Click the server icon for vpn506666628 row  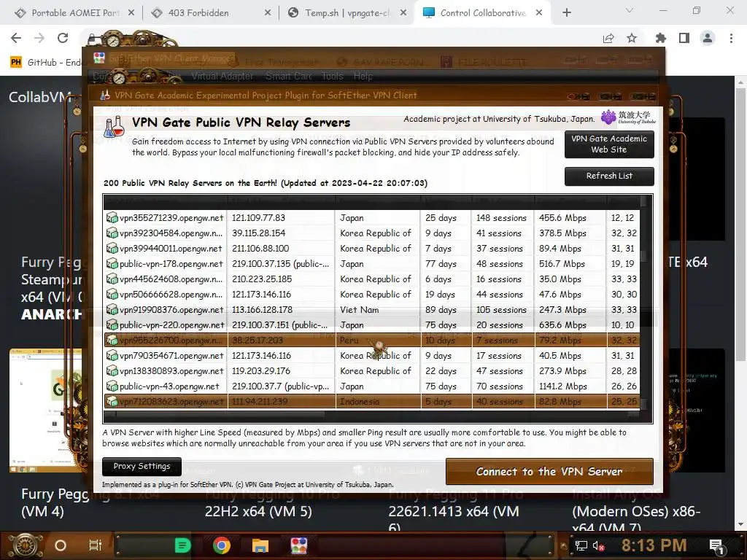coord(112,294)
